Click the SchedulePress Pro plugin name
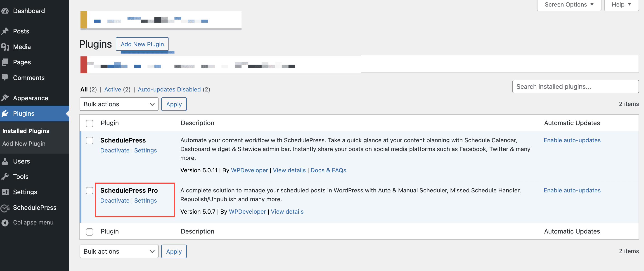The width and height of the screenshot is (644, 271). 129,191
